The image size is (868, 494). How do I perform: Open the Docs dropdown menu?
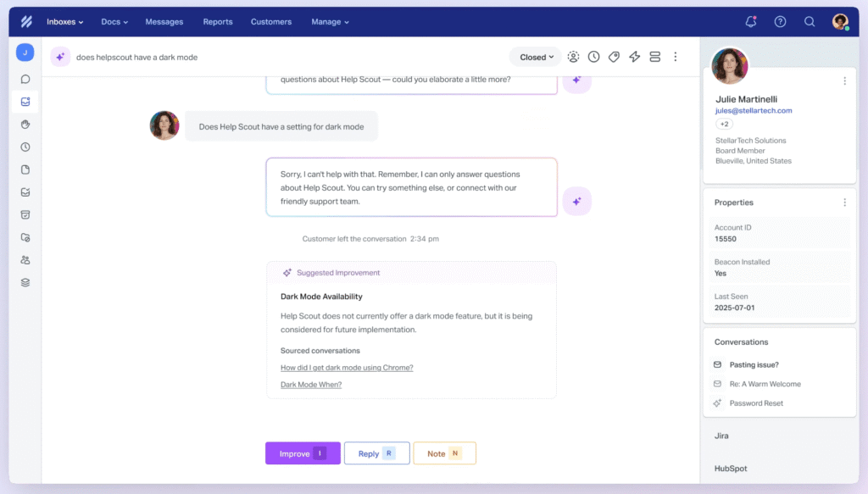coord(114,22)
